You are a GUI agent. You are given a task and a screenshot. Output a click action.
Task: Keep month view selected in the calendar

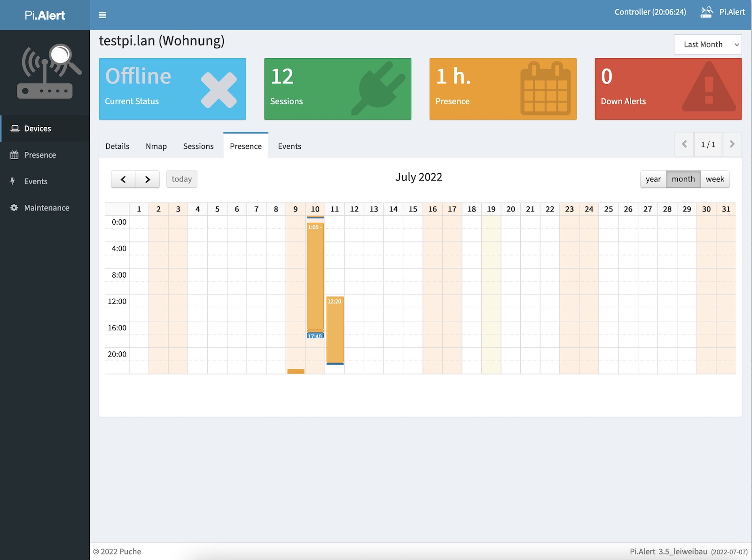coord(683,179)
